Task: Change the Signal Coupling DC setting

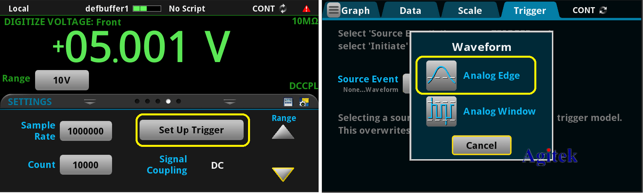Action: [x=217, y=165]
